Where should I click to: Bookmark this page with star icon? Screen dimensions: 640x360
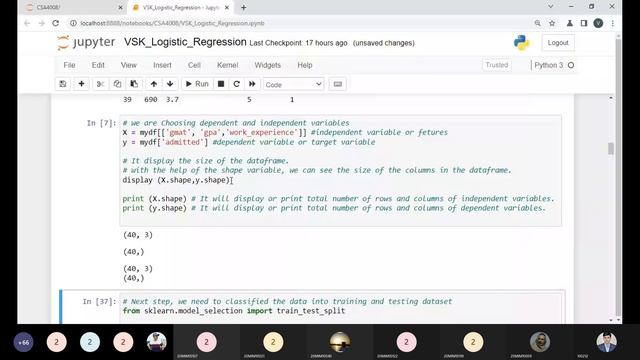click(552, 23)
